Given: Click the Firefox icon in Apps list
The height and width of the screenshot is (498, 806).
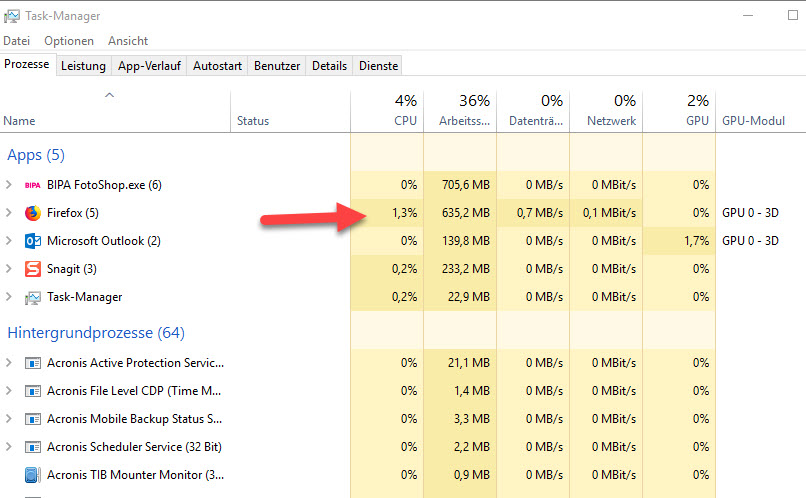Looking at the screenshot, I should [x=32, y=213].
